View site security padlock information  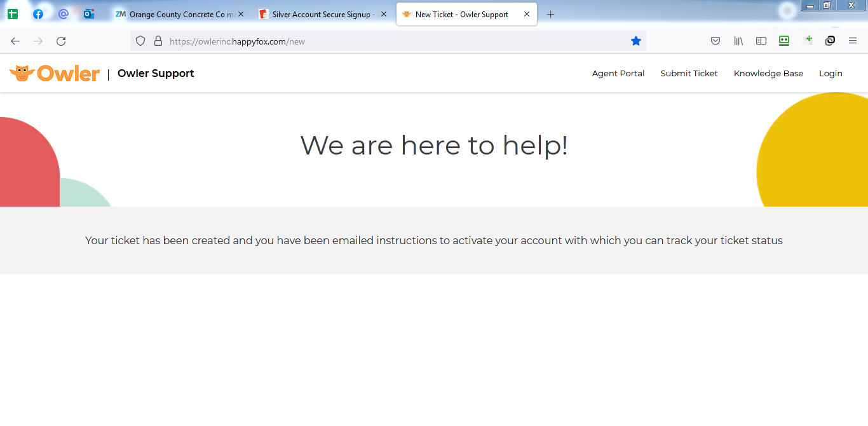coord(158,41)
